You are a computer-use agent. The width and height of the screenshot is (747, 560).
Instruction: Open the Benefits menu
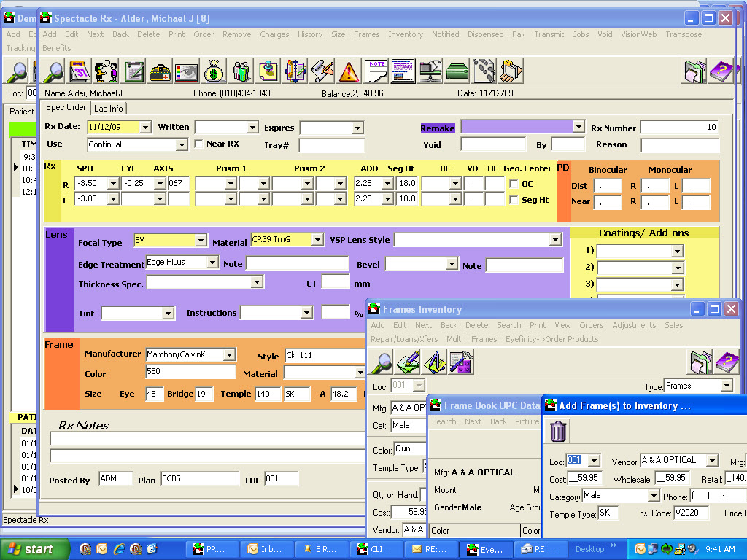pos(57,48)
